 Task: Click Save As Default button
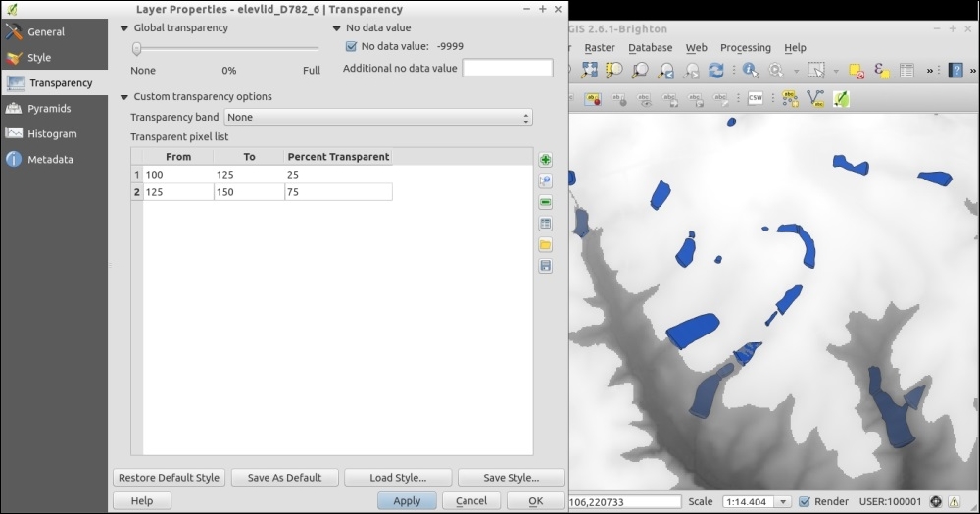pyautogui.click(x=284, y=478)
